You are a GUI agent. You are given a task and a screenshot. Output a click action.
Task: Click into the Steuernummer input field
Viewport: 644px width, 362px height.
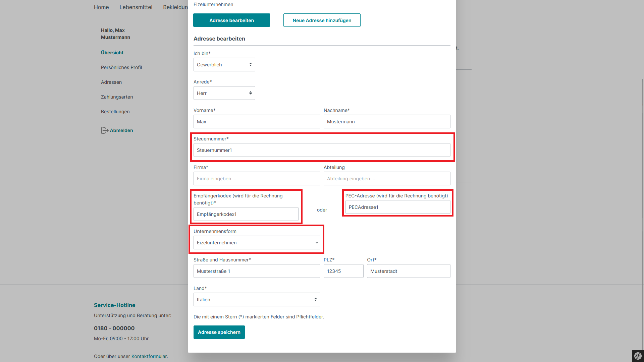coord(322,150)
